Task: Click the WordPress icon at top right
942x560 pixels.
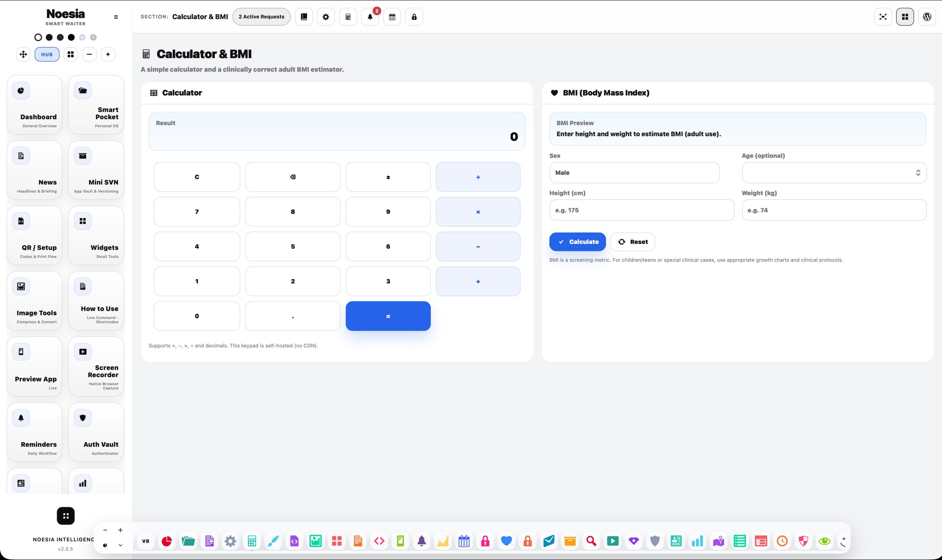Action: 927,17
